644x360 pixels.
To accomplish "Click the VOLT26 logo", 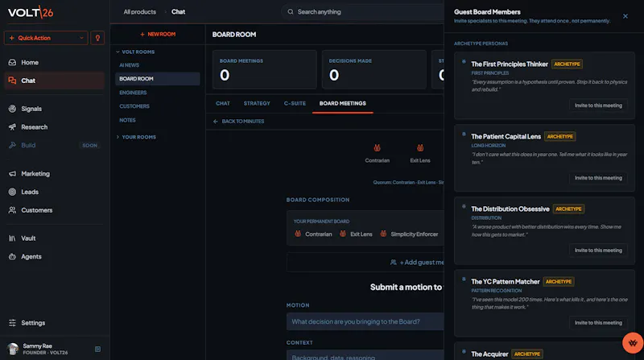I will pyautogui.click(x=31, y=12).
